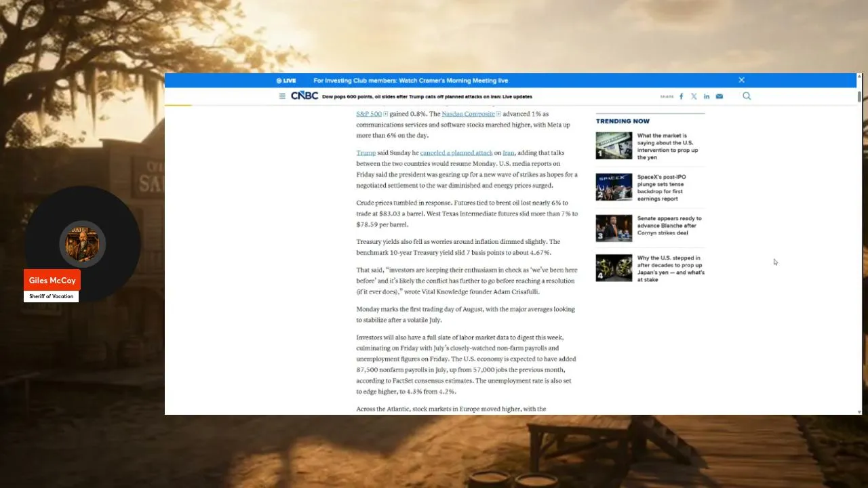
Task: Open the Iran link in the article
Action: [x=509, y=153]
